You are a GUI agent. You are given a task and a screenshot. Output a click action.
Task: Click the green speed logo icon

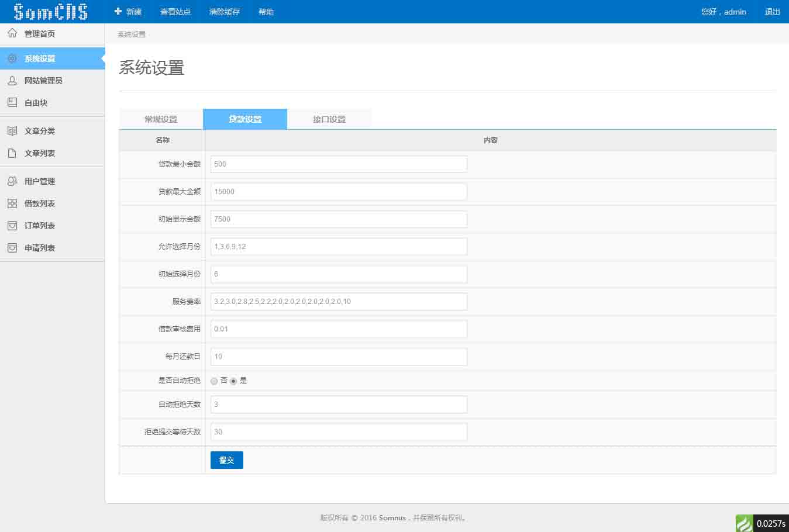pyautogui.click(x=745, y=523)
